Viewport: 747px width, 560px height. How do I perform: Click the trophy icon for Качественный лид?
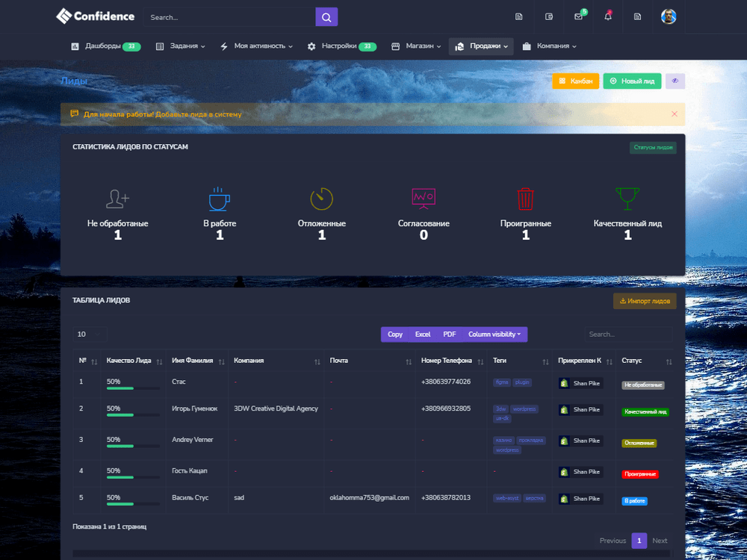click(627, 199)
